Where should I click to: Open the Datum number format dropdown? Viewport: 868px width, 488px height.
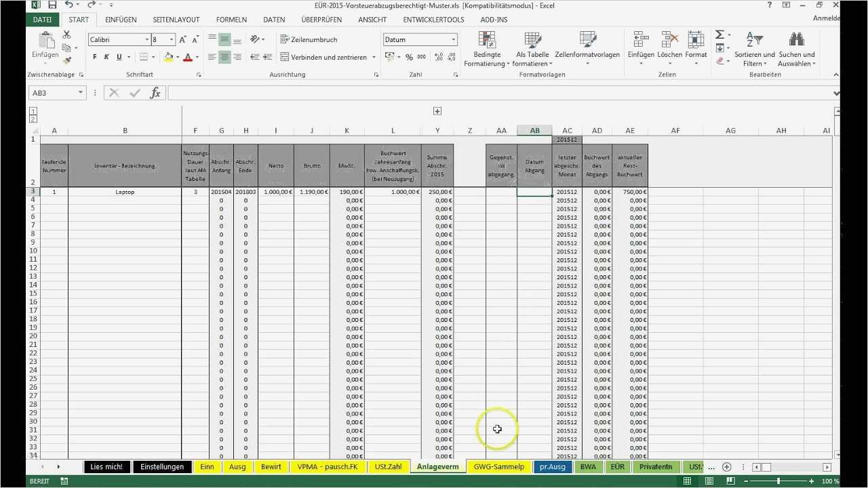coord(454,39)
